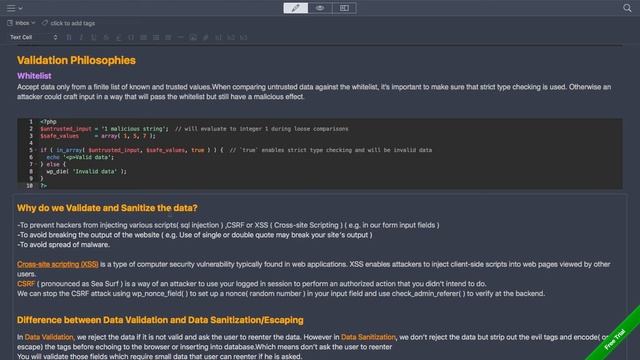Apply strikethrough formatting
This screenshot has height=360, width=640.
[106, 38]
